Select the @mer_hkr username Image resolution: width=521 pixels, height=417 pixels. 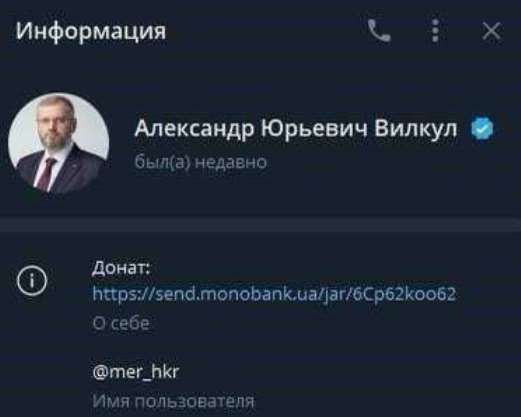tap(136, 372)
